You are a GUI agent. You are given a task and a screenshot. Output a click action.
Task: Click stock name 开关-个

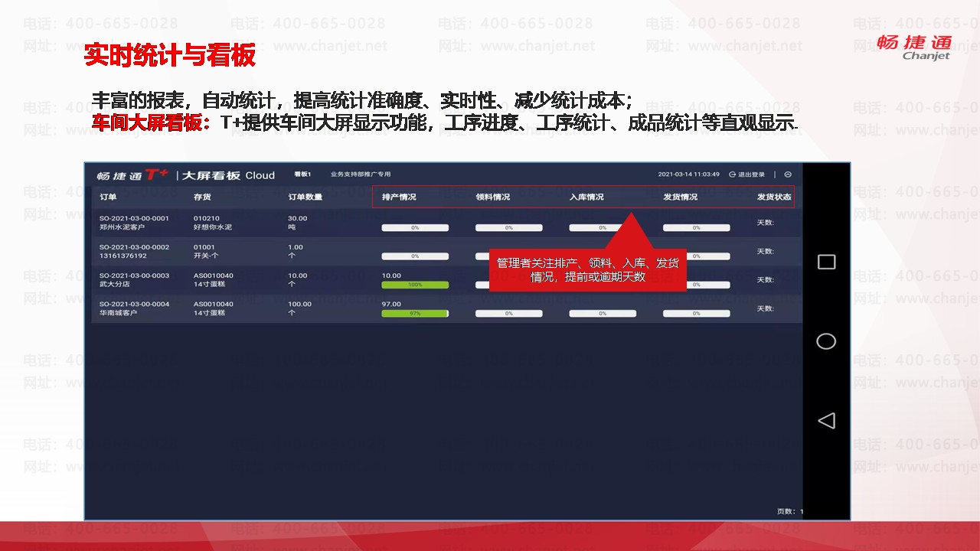click(206, 256)
